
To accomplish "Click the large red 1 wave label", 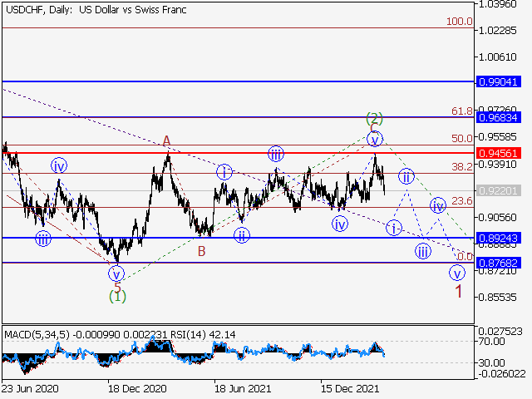I will 458,291.
